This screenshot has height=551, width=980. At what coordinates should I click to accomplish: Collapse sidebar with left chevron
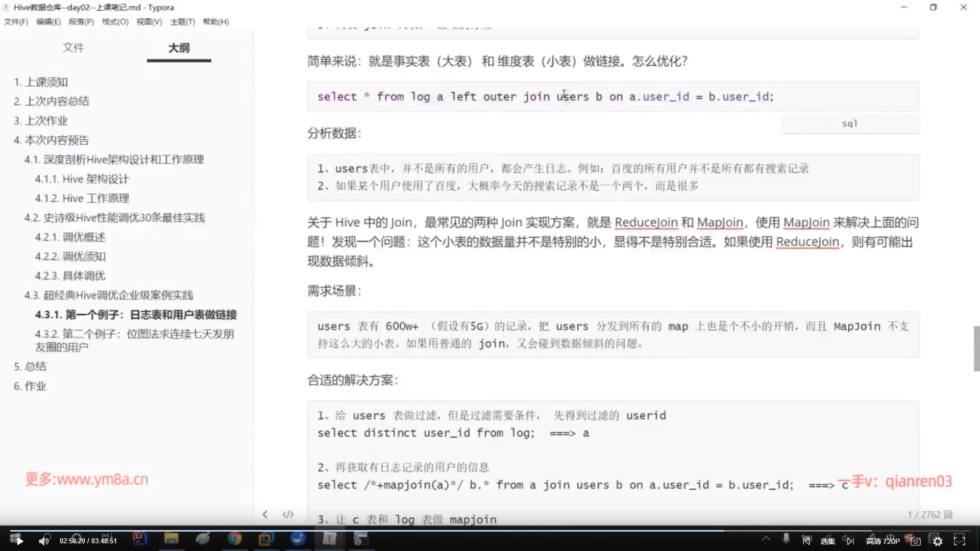265,514
